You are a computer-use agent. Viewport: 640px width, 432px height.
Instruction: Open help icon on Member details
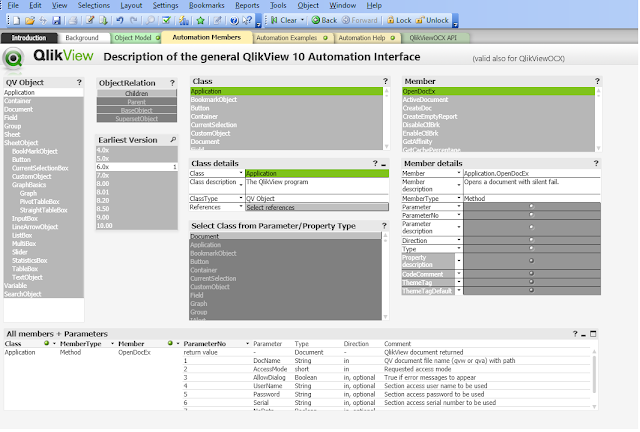coord(596,163)
